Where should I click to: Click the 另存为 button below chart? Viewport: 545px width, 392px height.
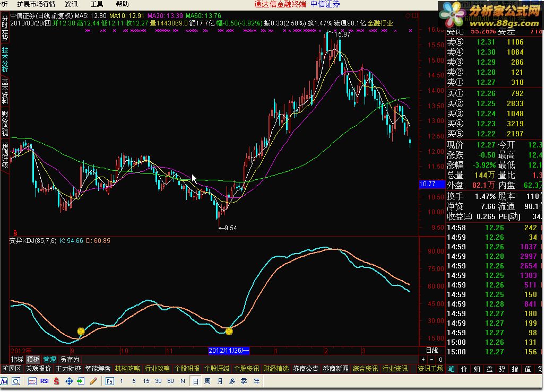[x=70, y=360]
